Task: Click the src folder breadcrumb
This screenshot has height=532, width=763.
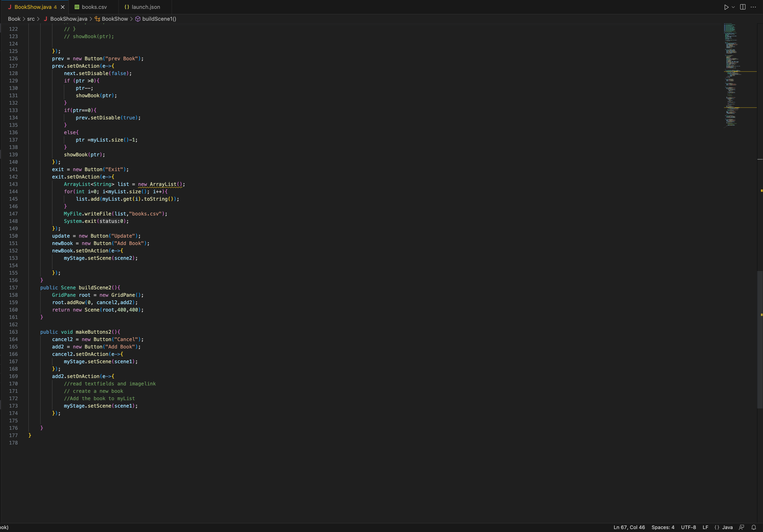Action: [x=30, y=19]
